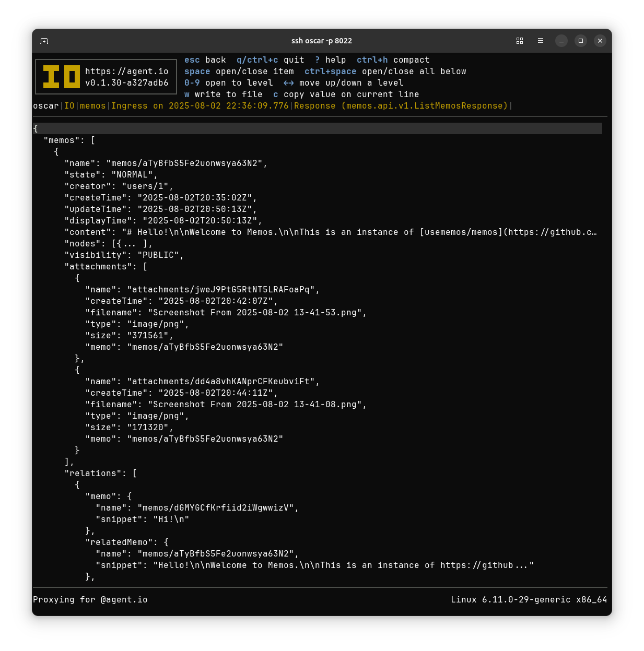Select the "updateTime" line
Screen dimensions: 644x651
(x=161, y=209)
